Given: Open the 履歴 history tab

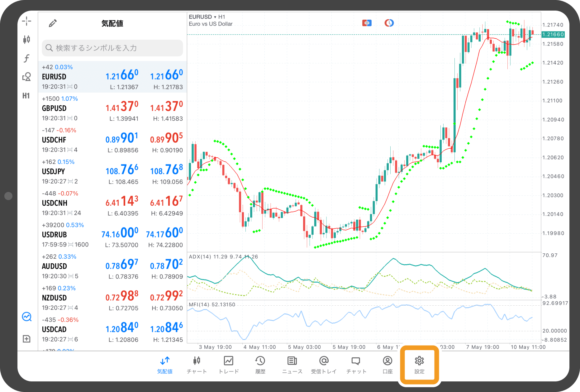Looking at the screenshot, I should point(260,365).
